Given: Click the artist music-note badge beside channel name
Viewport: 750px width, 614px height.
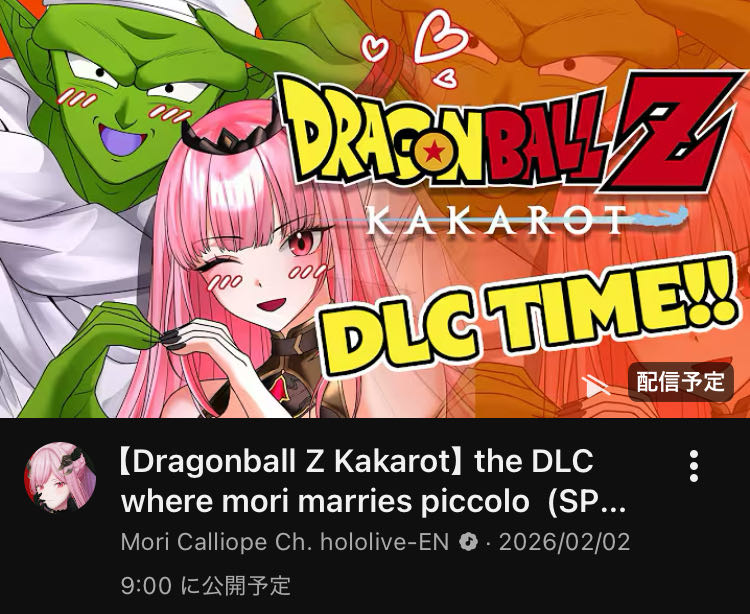Looking at the screenshot, I should (468, 543).
